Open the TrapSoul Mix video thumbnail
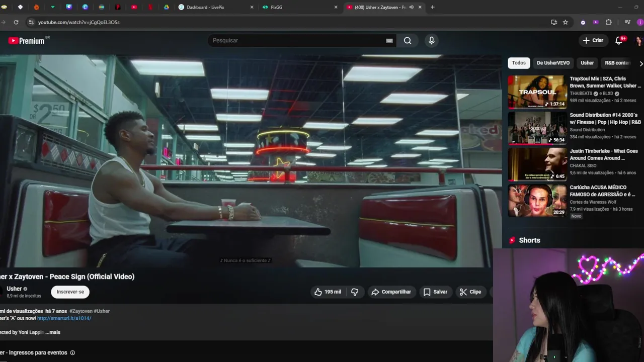 coord(537,92)
